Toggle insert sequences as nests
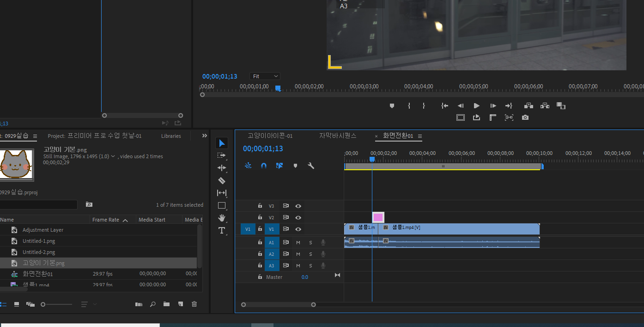The width and height of the screenshot is (644, 327). [248, 166]
